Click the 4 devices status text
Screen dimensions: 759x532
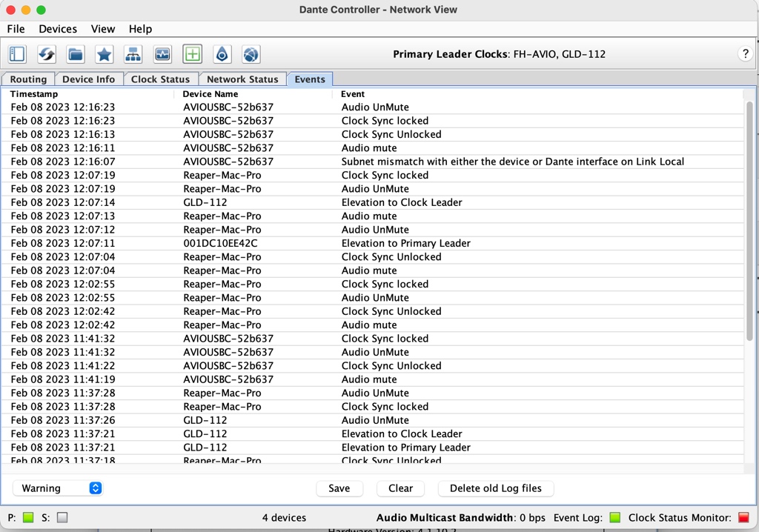click(284, 517)
